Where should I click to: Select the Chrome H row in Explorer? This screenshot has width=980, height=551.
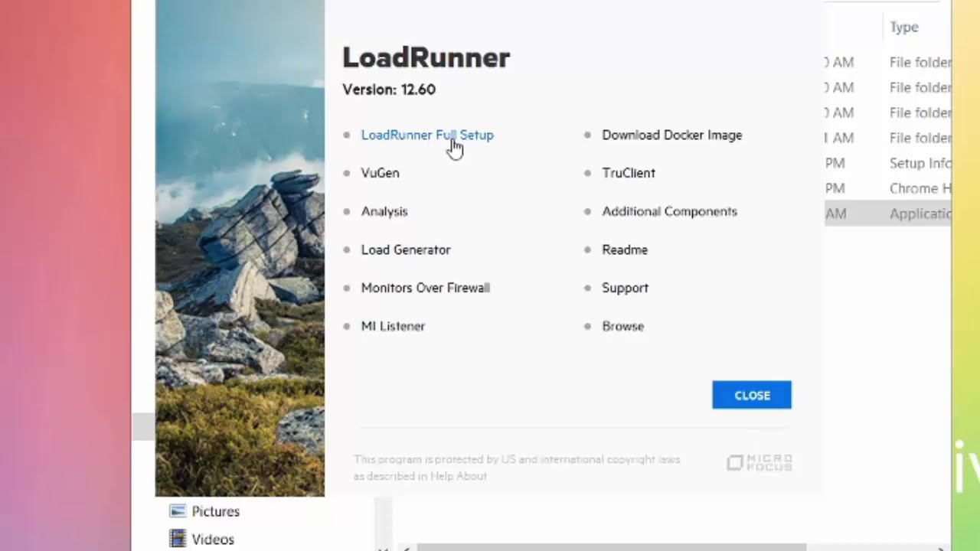pyautogui.click(x=888, y=188)
